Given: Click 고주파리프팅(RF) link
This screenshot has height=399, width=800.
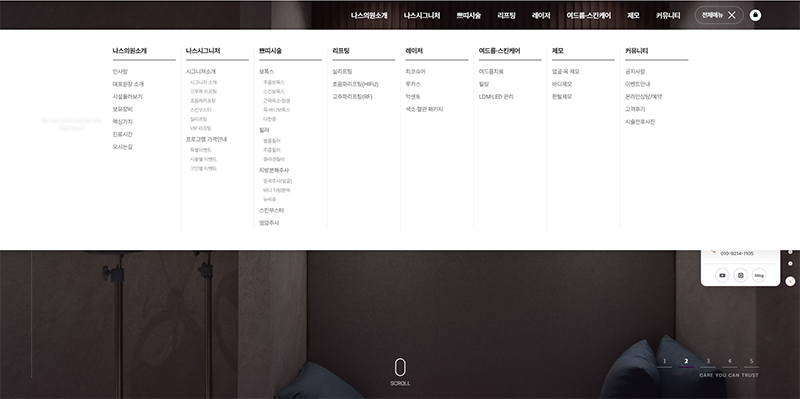Looking at the screenshot, I should 352,96.
